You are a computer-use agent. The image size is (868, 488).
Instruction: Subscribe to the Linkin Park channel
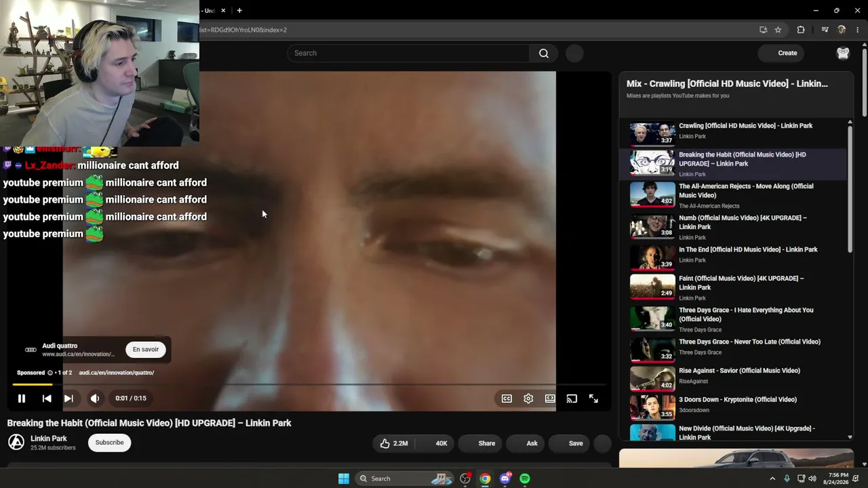coord(109,443)
